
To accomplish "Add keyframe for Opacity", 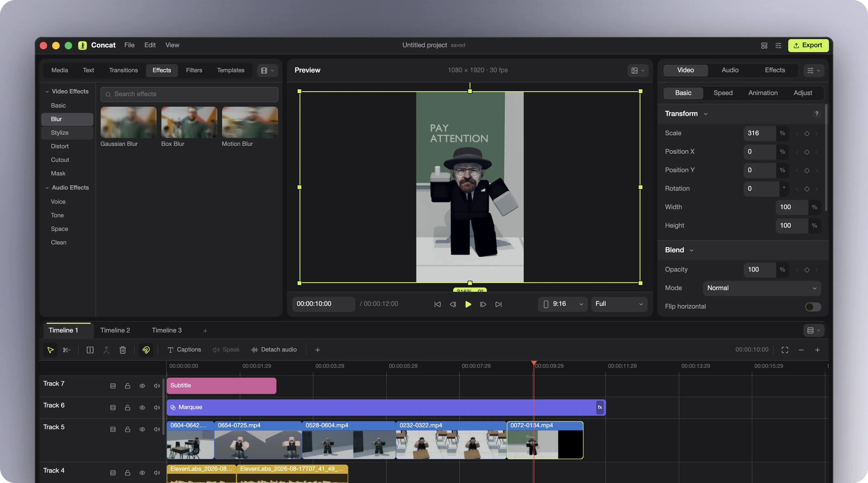I will click(807, 270).
